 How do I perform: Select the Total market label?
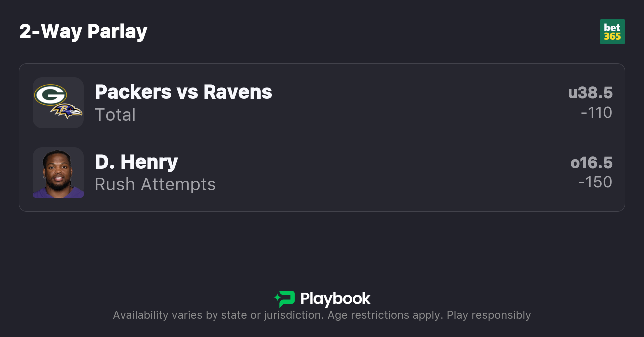(115, 115)
